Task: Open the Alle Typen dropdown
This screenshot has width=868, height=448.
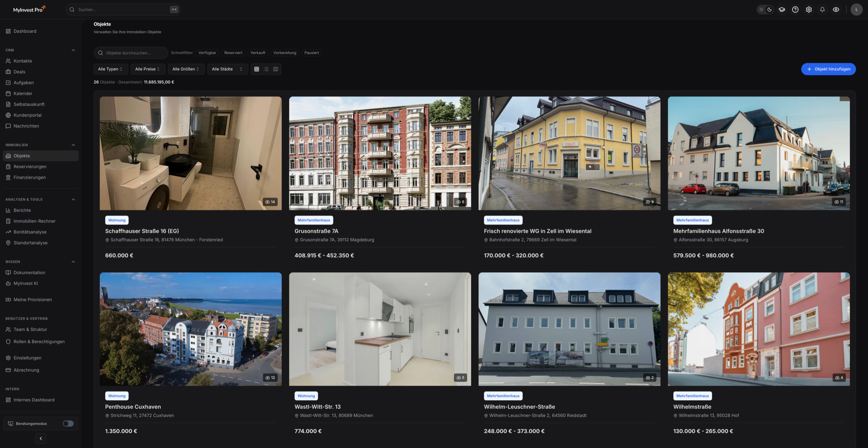Action: (110, 69)
